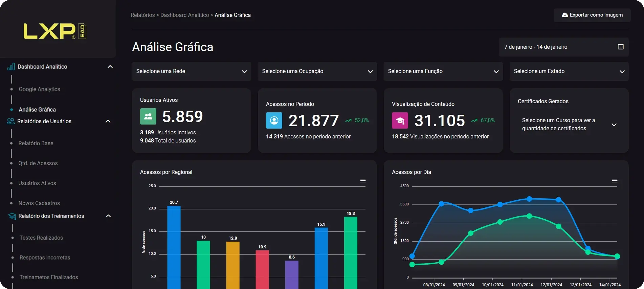Go to Google Analytics in the sidebar
The width and height of the screenshot is (644, 289).
(x=39, y=89)
